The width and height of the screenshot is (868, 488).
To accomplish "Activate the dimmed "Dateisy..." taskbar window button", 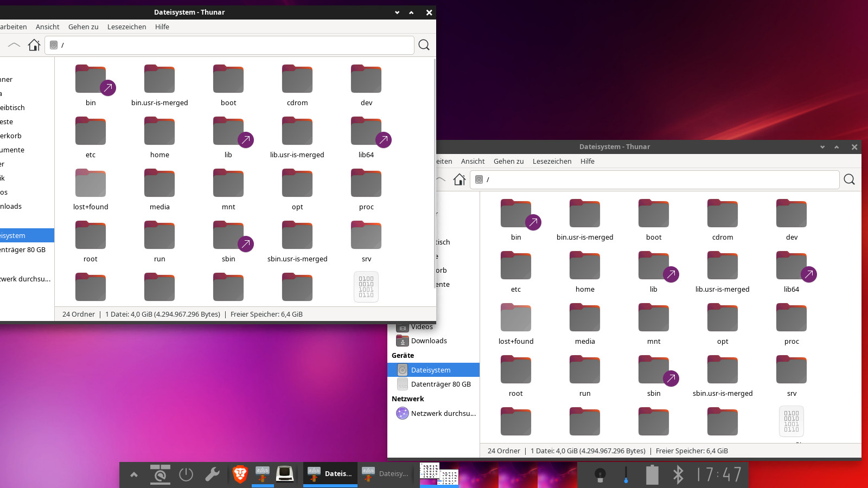I will tap(385, 474).
